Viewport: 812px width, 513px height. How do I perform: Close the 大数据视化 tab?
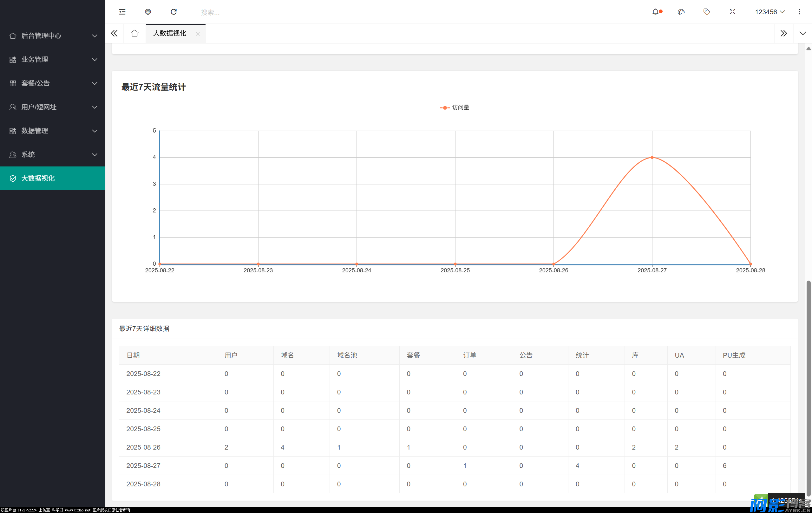198,34
